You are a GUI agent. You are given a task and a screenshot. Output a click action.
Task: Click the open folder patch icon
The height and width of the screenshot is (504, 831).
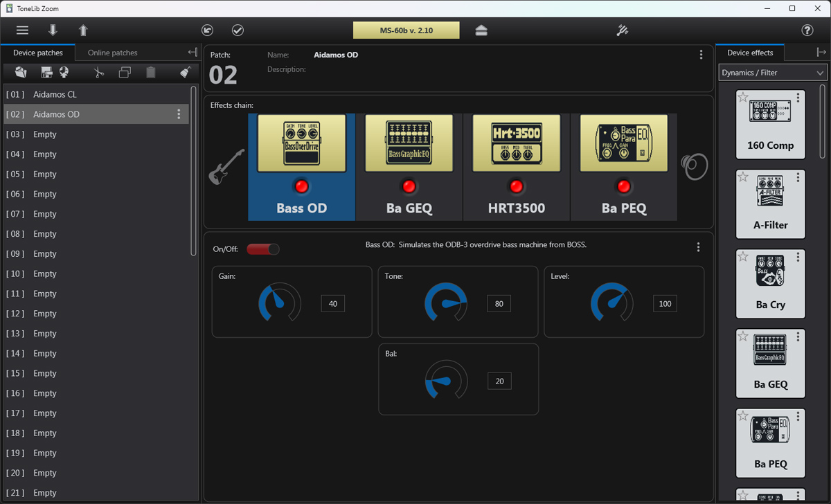(x=21, y=72)
